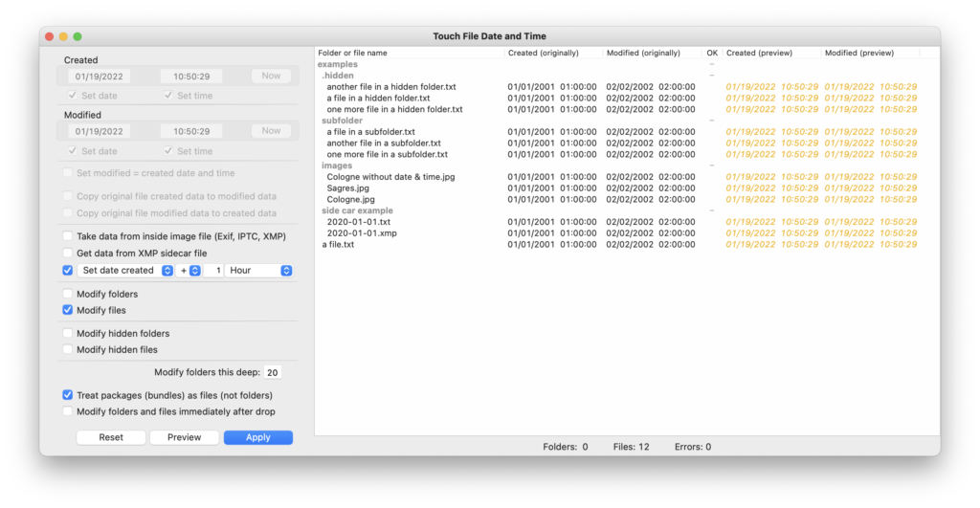Screen dimensions: 980x508
Task: Click the Created time field 10:50:29
Action: tap(191, 77)
